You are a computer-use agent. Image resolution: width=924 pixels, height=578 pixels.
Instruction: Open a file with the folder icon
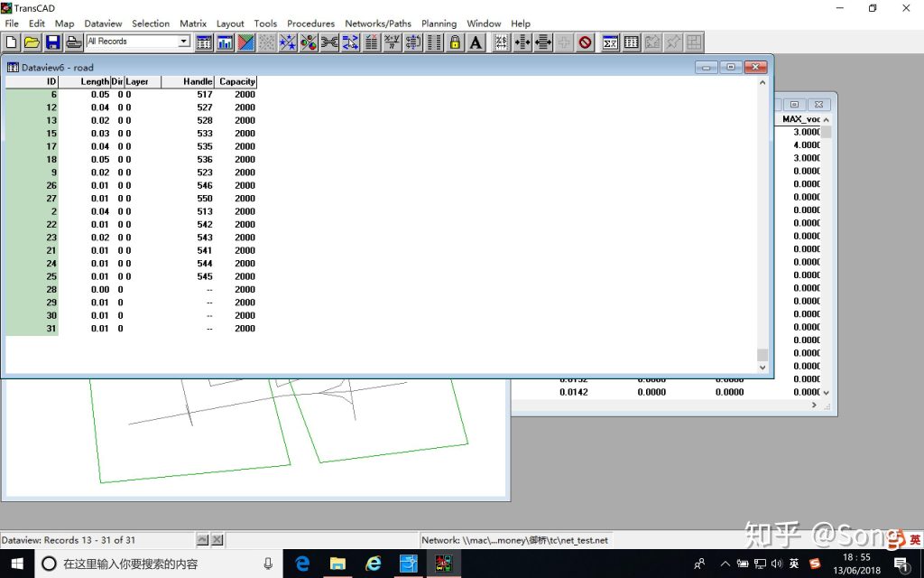point(32,42)
